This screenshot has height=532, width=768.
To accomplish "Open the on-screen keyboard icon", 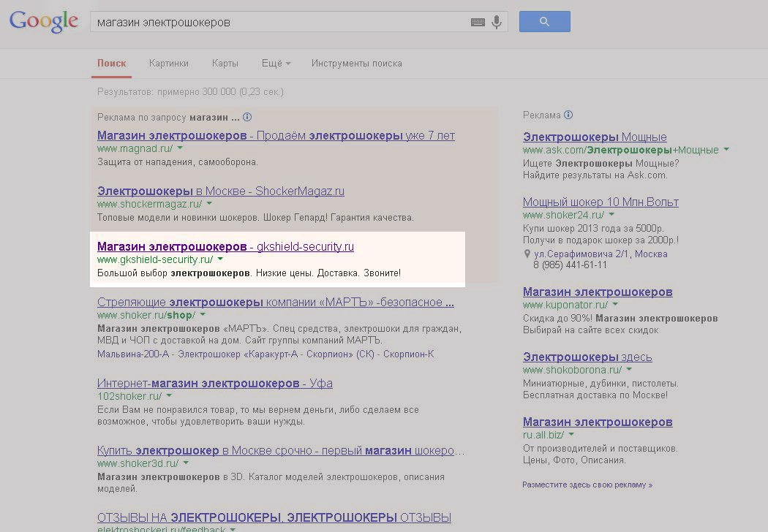I will pos(478,22).
